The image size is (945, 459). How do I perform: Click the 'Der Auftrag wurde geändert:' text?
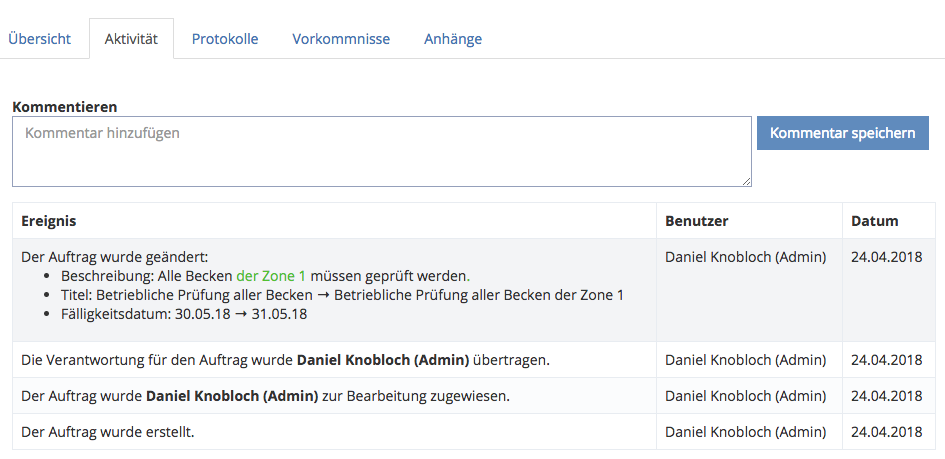[114, 257]
